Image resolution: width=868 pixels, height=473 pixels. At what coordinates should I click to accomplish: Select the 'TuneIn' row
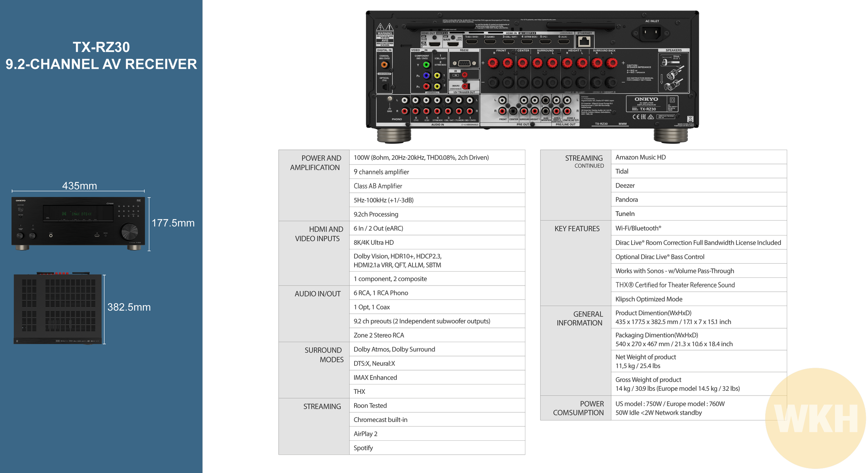pyautogui.click(x=699, y=214)
